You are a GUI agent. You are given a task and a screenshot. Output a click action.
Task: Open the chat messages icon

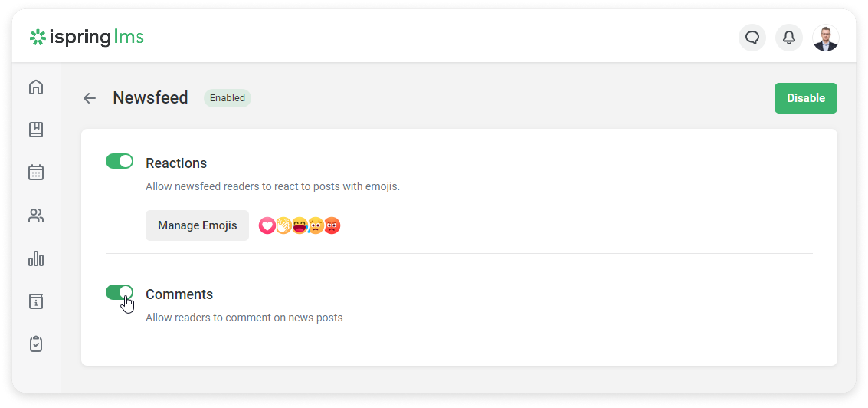pos(752,37)
